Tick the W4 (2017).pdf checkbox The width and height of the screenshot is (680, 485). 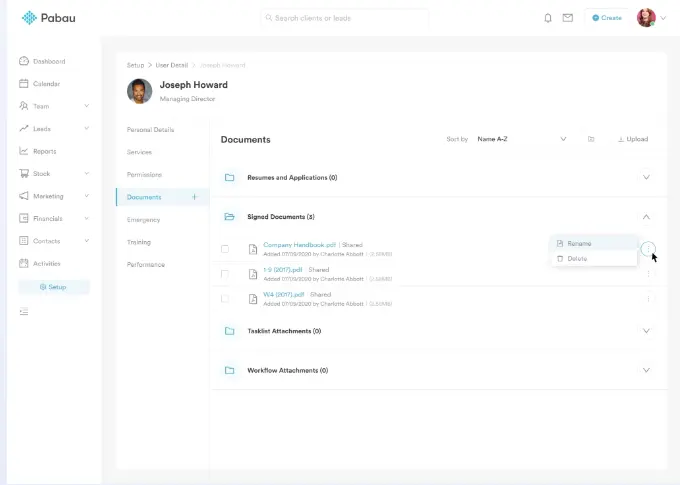(x=225, y=299)
